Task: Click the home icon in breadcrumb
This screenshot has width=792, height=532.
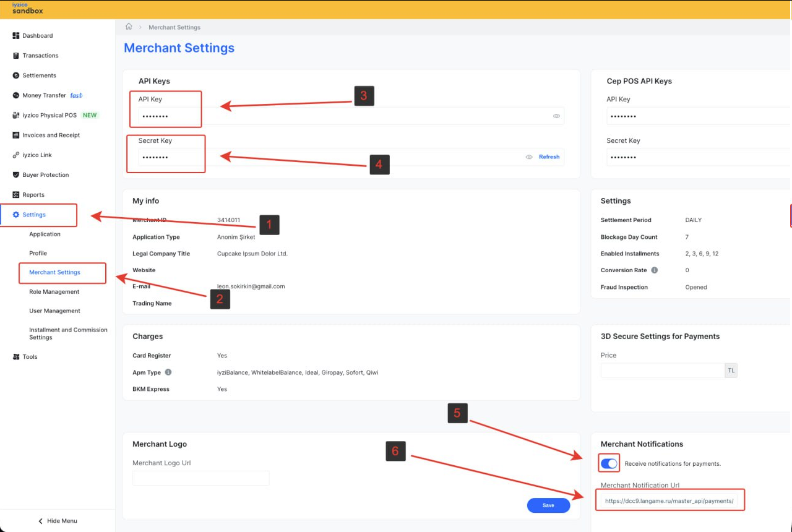Action: point(129,27)
